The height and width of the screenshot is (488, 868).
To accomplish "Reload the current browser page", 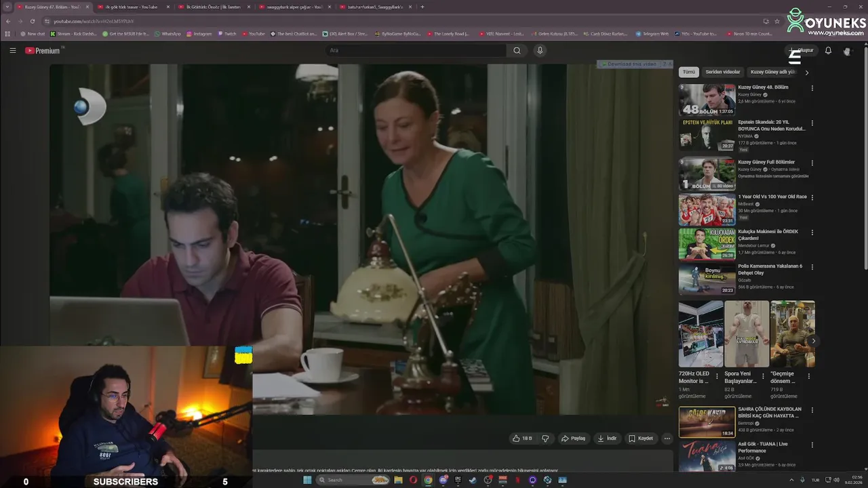I will (32, 21).
